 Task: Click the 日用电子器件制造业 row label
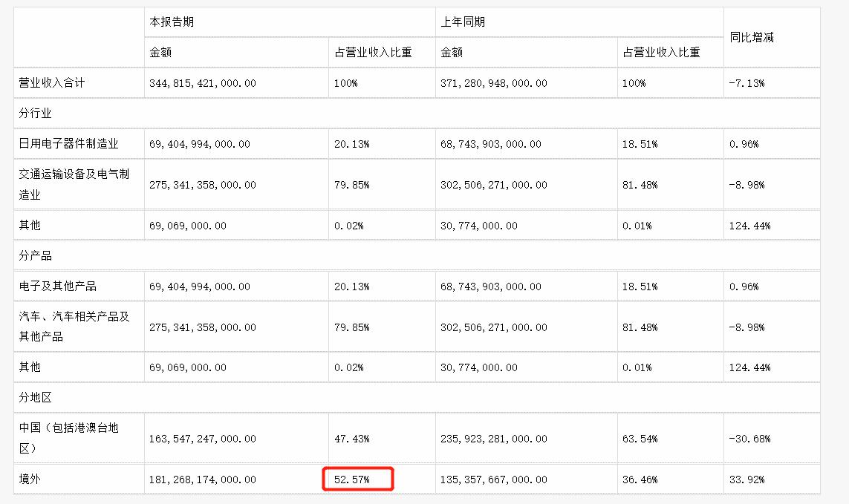[x=68, y=143]
